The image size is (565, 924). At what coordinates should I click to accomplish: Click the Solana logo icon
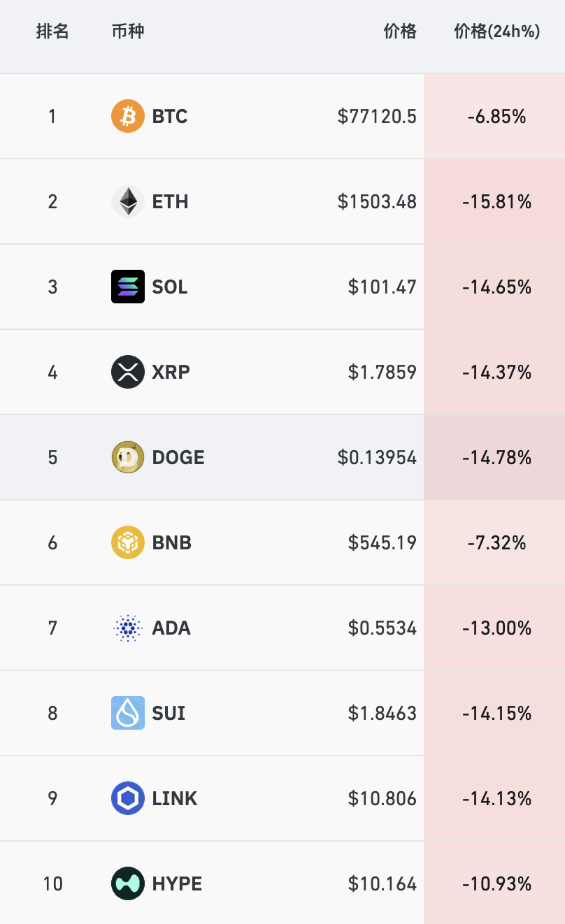(x=128, y=287)
